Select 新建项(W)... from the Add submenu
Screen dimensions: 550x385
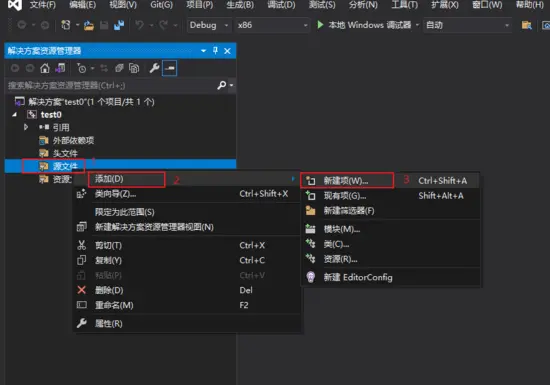click(390, 181)
